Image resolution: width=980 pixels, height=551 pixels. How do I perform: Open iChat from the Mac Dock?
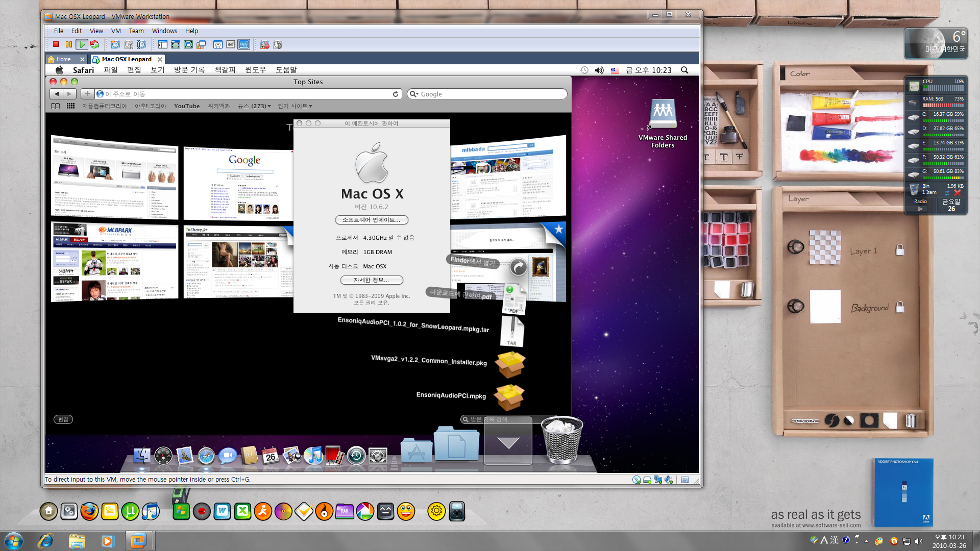tap(228, 455)
